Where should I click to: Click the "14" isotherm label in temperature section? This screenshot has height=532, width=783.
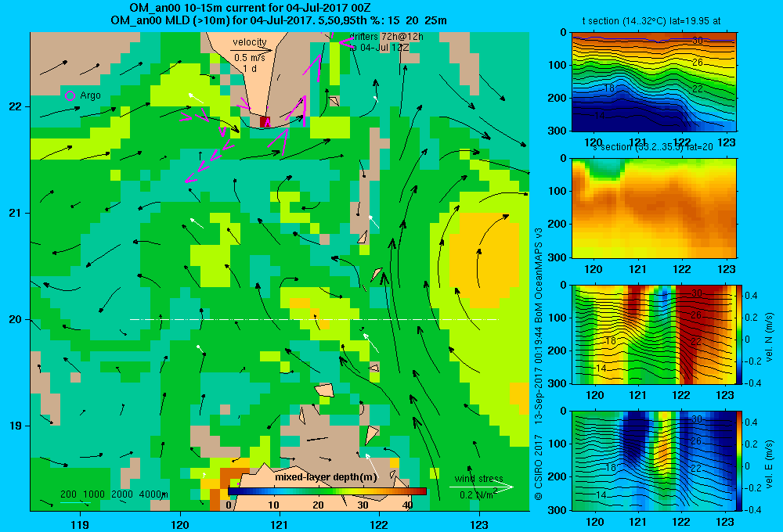click(x=600, y=116)
